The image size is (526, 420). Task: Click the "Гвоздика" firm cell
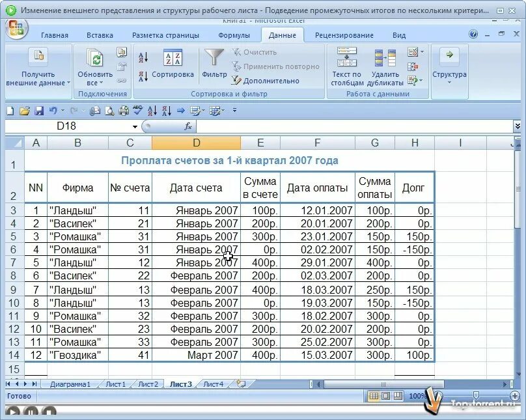78,355
